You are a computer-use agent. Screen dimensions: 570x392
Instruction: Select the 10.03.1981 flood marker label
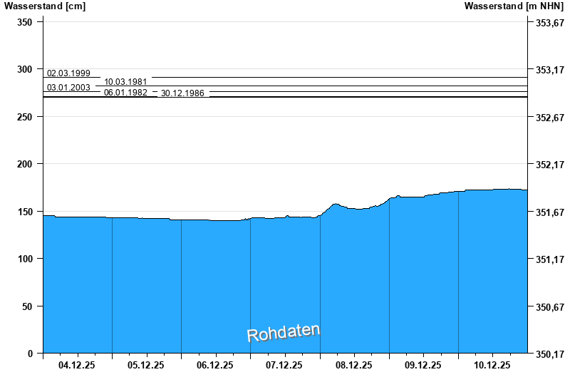[x=125, y=82]
